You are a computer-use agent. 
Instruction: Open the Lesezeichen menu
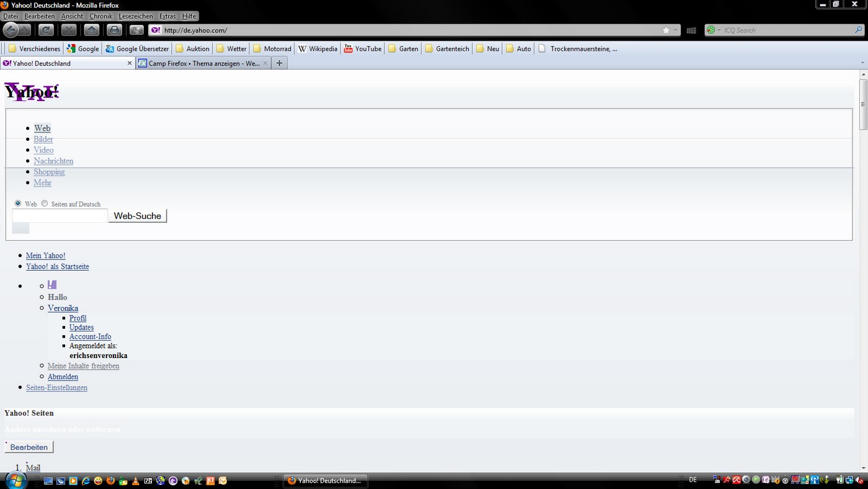[x=136, y=16]
